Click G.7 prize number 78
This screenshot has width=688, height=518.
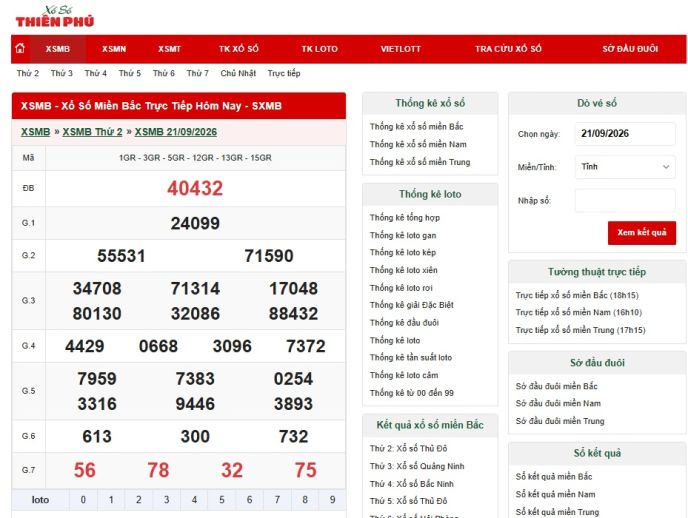pyautogui.click(x=158, y=470)
